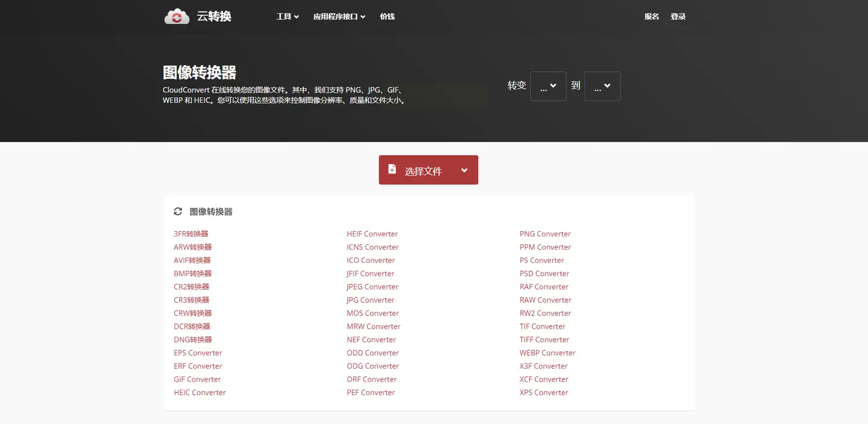Click the 云转换 brand name text

click(214, 17)
